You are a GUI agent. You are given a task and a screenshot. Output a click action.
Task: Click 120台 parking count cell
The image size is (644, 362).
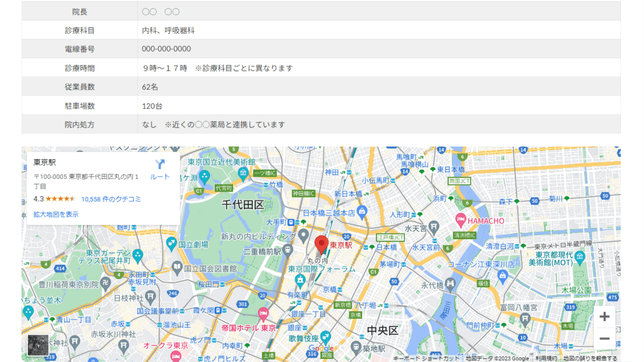(x=379, y=105)
